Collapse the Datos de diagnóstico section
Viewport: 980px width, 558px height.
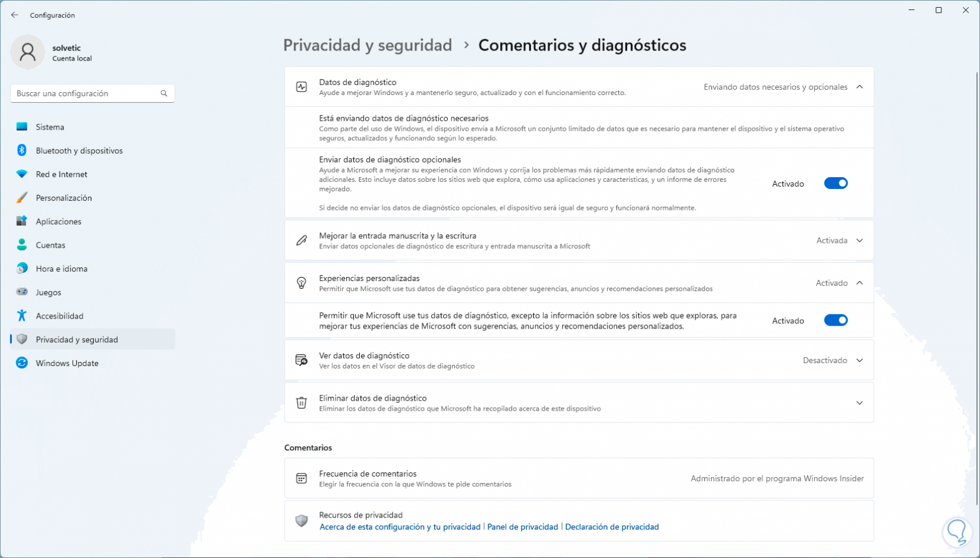tap(859, 87)
